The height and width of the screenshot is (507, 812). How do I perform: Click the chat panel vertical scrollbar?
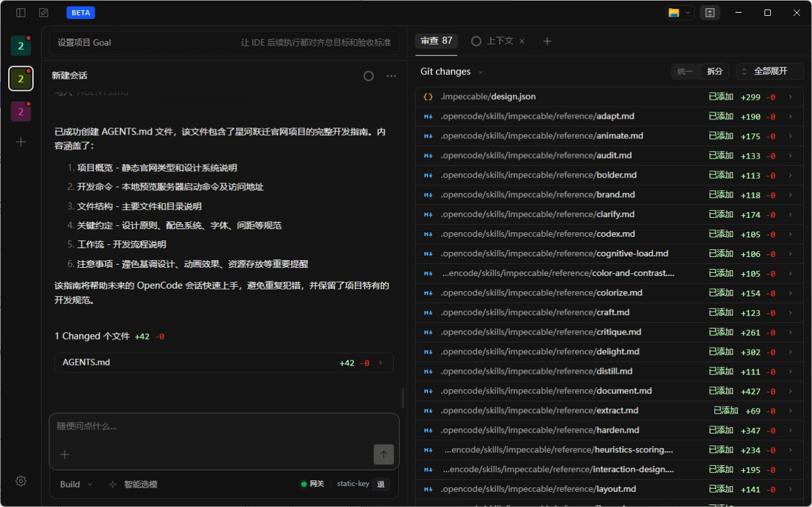coord(403,398)
